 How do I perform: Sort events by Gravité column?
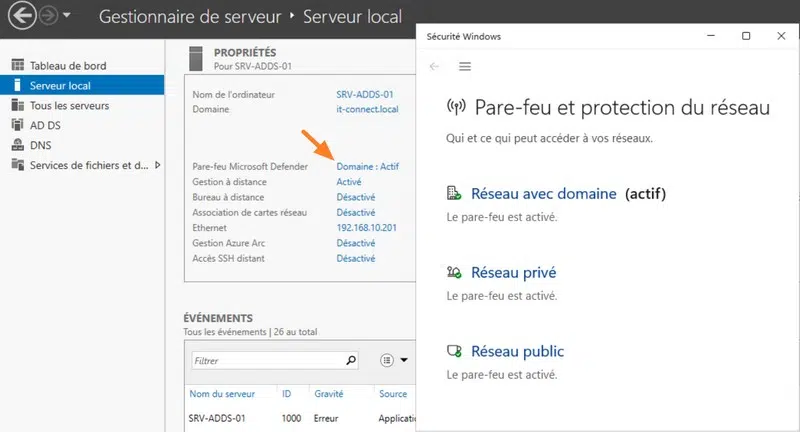point(329,394)
